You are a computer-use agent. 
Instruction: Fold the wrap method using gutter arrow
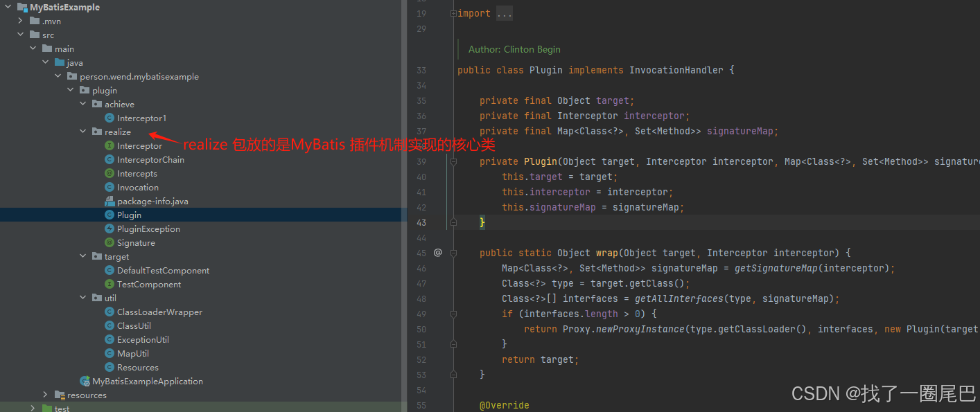pyautogui.click(x=454, y=253)
